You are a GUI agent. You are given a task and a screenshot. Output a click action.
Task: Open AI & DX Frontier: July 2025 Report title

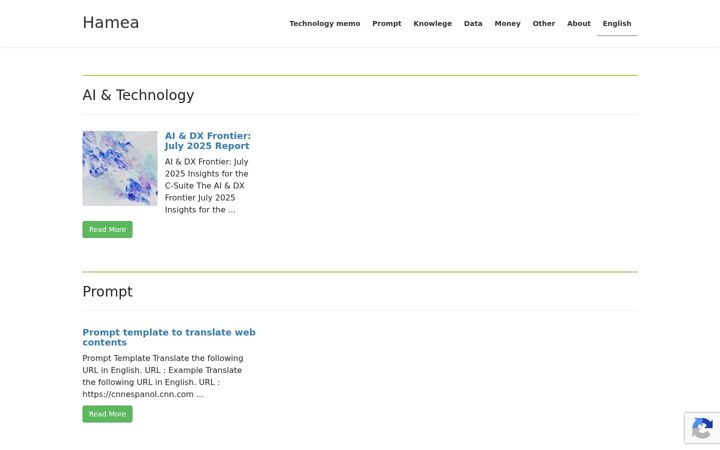point(208,141)
